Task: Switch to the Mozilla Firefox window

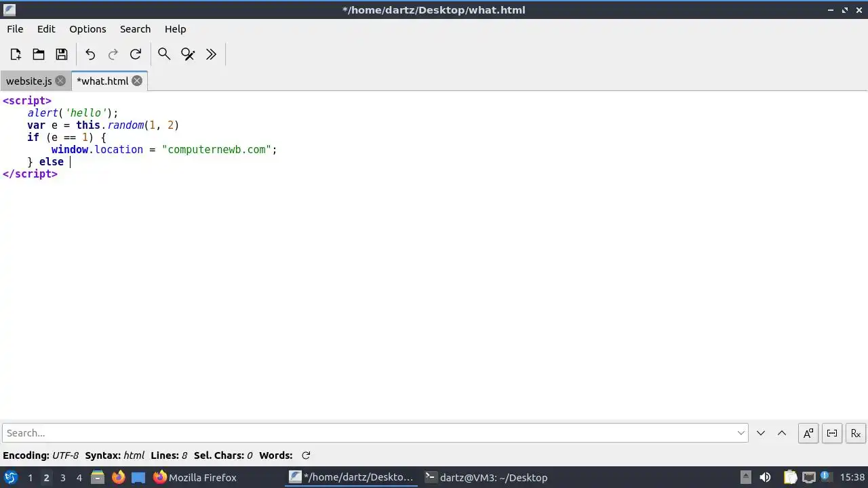Action: (x=195, y=477)
